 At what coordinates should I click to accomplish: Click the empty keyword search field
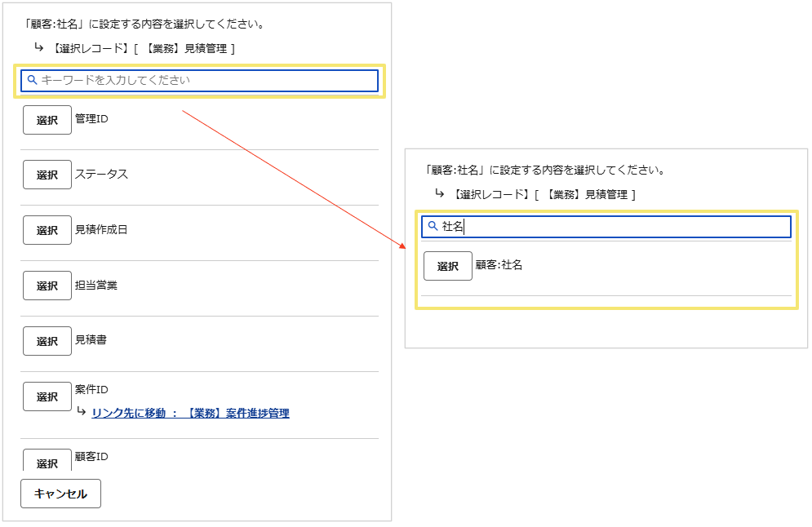199,80
